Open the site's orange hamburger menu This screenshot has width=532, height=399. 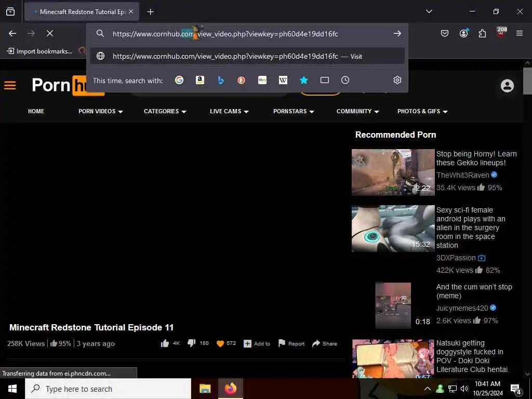tap(10, 85)
